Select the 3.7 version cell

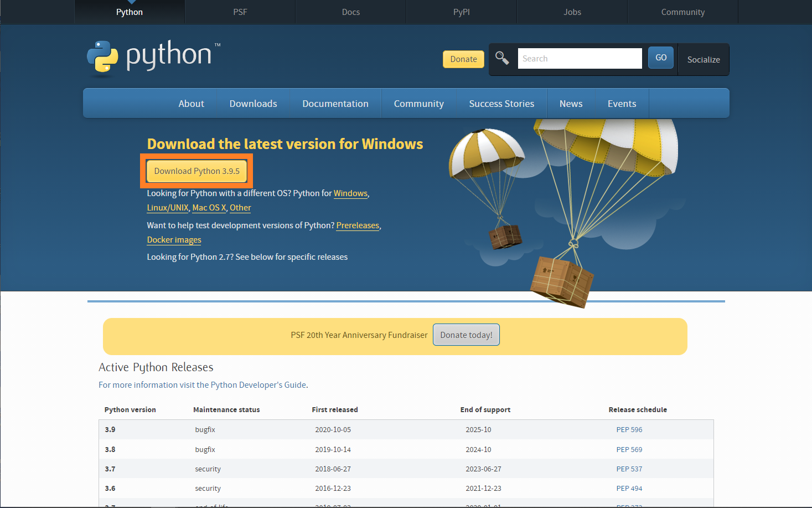click(110, 469)
